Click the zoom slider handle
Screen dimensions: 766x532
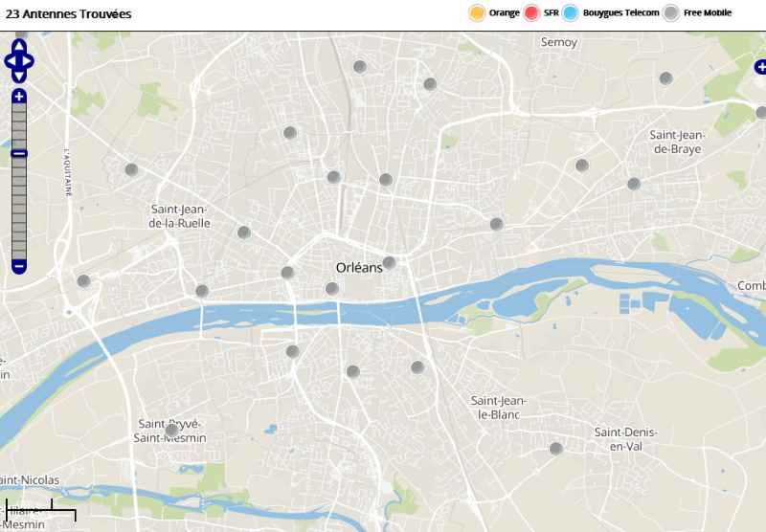[19, 153]
